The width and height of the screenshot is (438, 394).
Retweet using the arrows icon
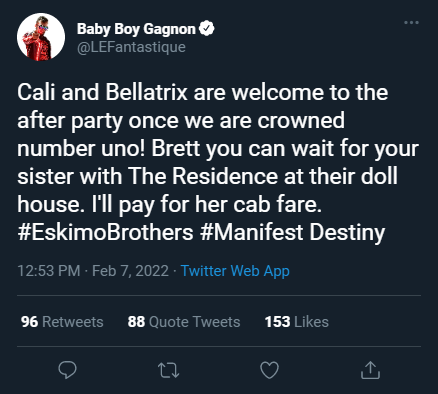coord(168,370)
